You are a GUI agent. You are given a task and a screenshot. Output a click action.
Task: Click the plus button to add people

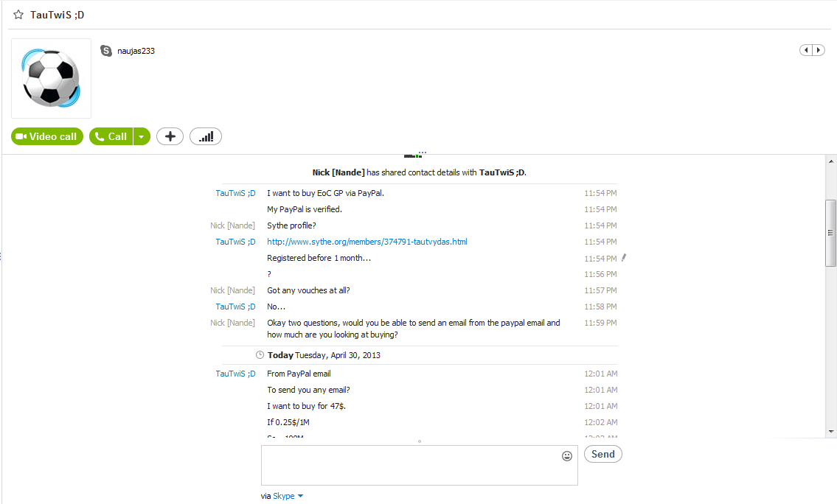(170, 136)
